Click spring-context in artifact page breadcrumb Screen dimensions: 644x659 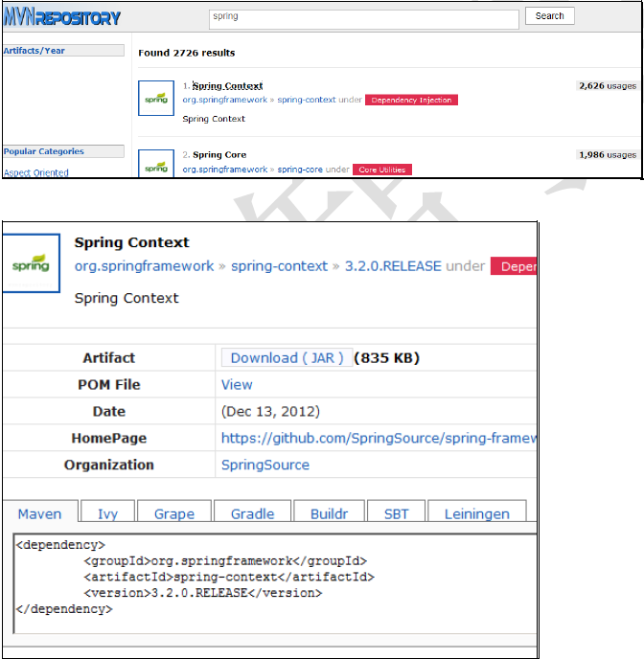tap(279, 266)
